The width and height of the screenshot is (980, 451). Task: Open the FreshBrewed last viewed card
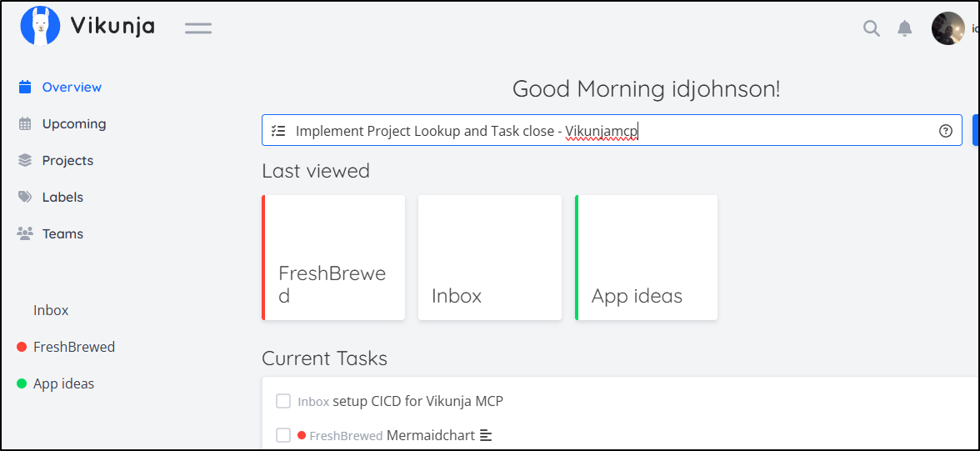(x=333, y=258)
